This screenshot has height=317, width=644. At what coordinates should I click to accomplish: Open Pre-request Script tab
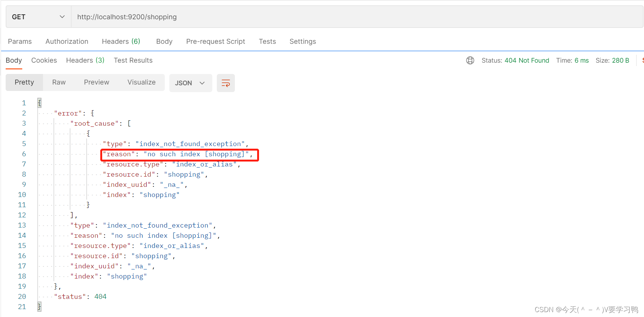[x=216, y=42]
